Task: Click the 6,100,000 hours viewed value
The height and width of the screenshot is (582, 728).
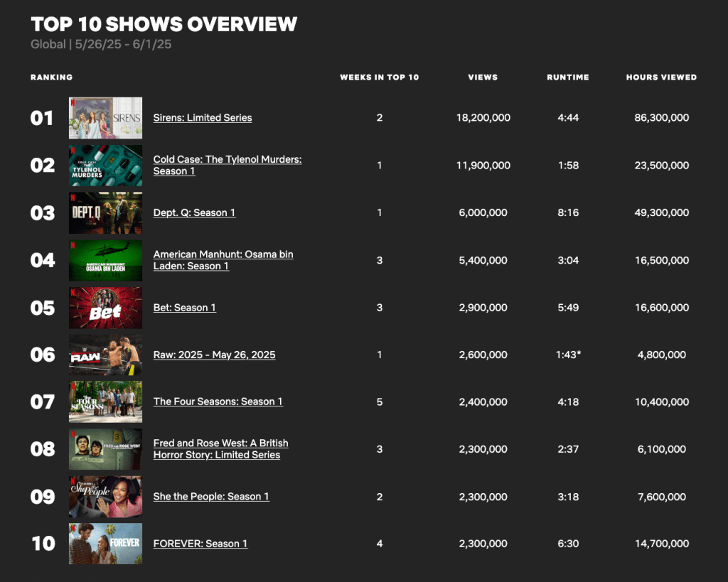Action: click(662, 449)
